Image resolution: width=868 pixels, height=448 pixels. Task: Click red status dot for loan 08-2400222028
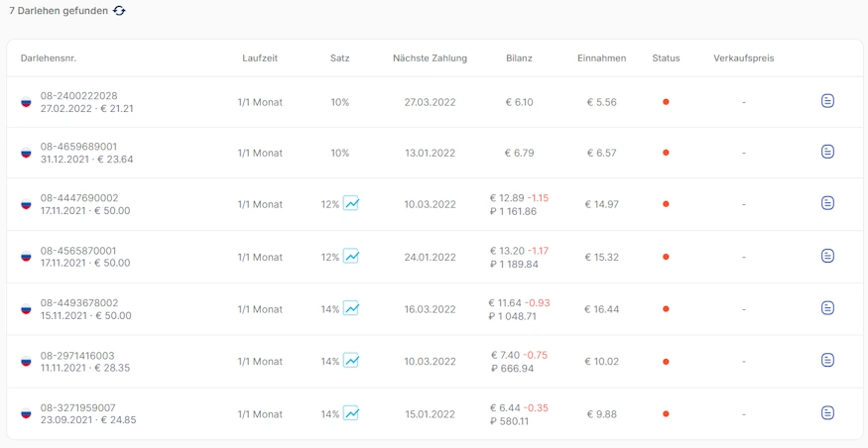pyautogui.click(x=666, y=101)
